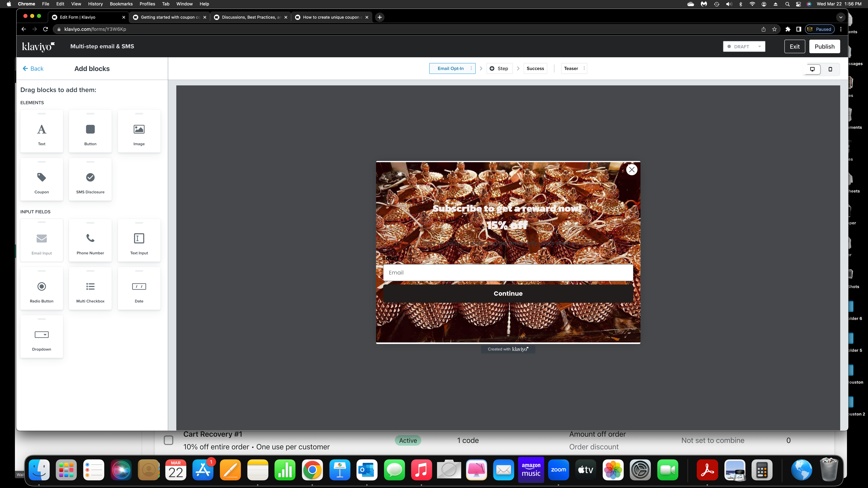This screenshot has height=488, width=868.
Task: Select the Dropdown block
Action: pyautogui.click(x=41, y=337)
